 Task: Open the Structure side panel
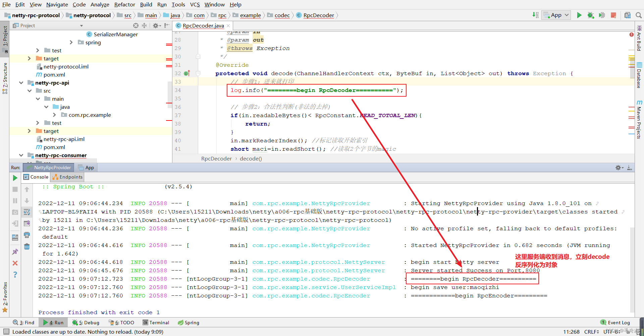pos(5,79)
